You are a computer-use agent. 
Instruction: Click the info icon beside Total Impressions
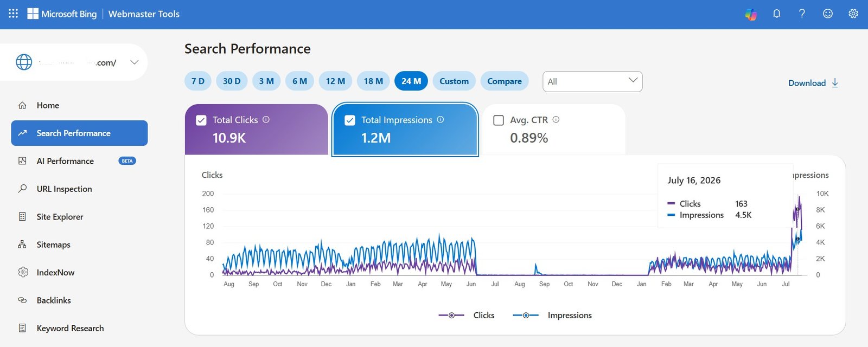point(441,119)
